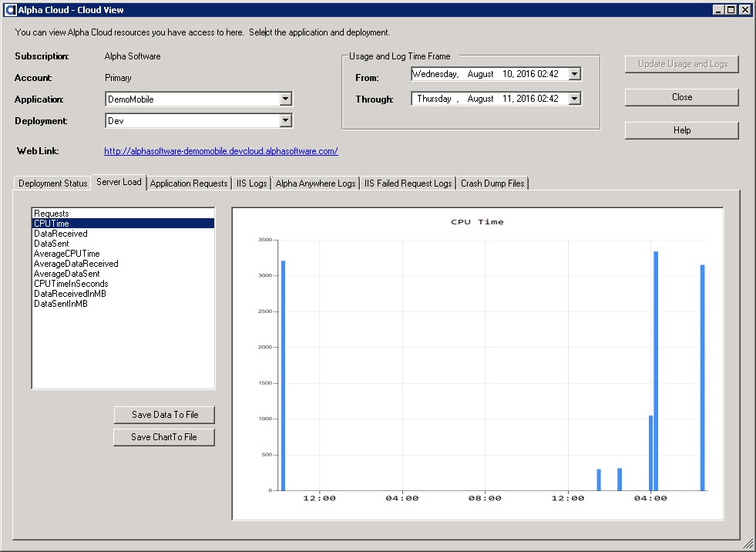The width and height of the screenshot is (756, 552).
Task: Minimize the Cloud View window
Action: [x=718, y=10]
